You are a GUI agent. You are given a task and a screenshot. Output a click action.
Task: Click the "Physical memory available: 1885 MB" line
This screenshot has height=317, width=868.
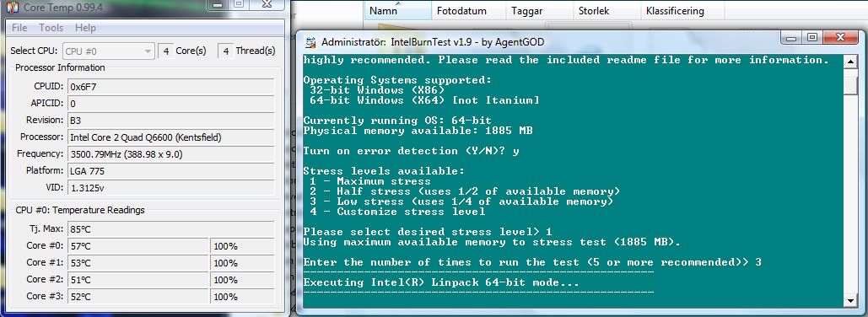click(x=418, y=131)
